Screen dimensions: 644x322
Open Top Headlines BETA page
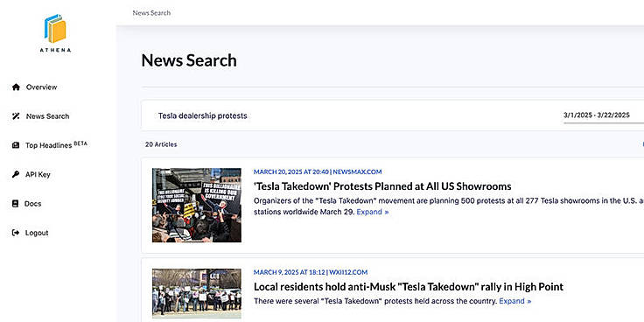[56, 145]
